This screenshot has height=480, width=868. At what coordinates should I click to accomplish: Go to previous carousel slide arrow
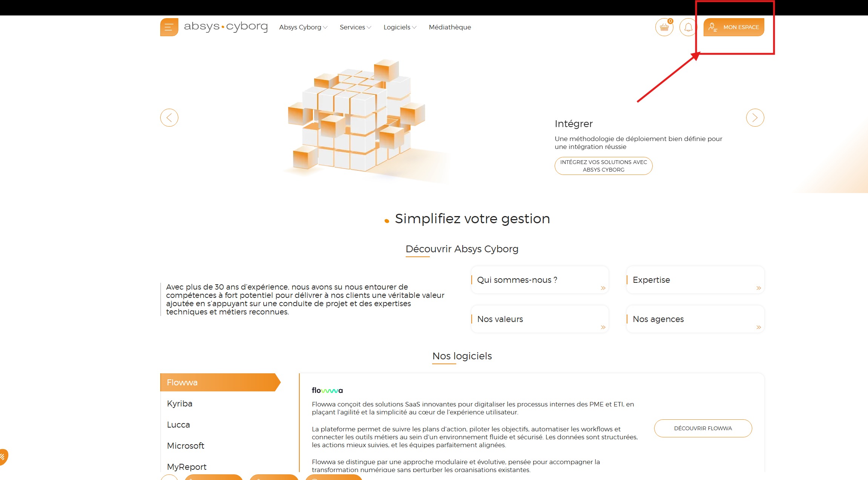(169, 118)
